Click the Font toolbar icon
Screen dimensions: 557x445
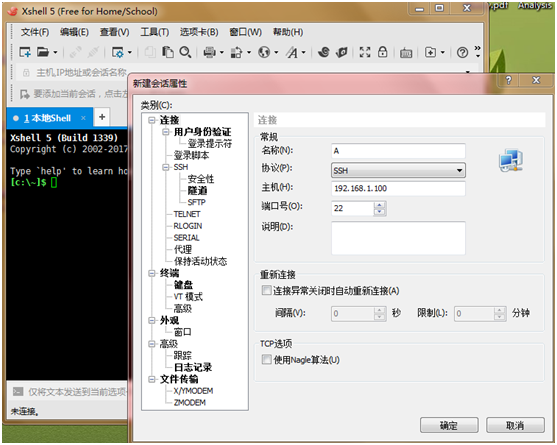292,53
